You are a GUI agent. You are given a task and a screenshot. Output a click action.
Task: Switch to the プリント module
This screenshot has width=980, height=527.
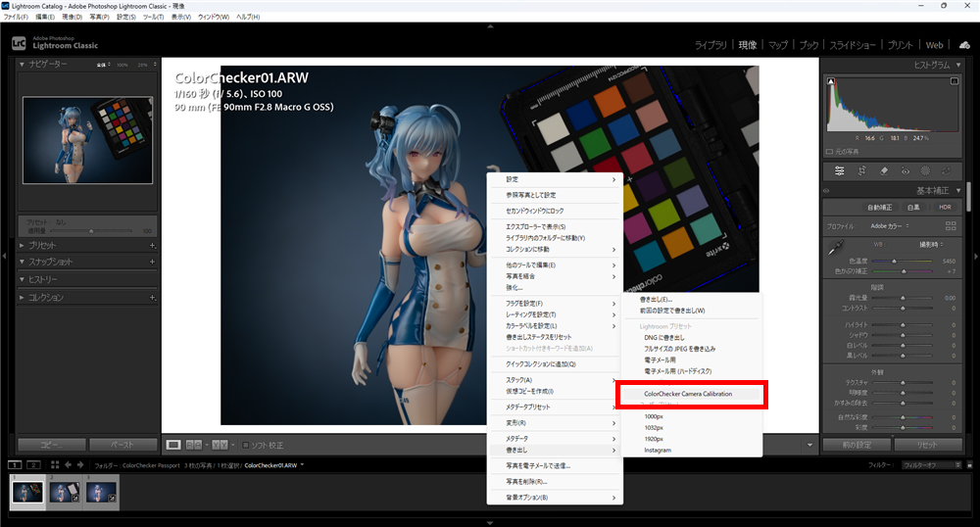click(x=900, y=45)
